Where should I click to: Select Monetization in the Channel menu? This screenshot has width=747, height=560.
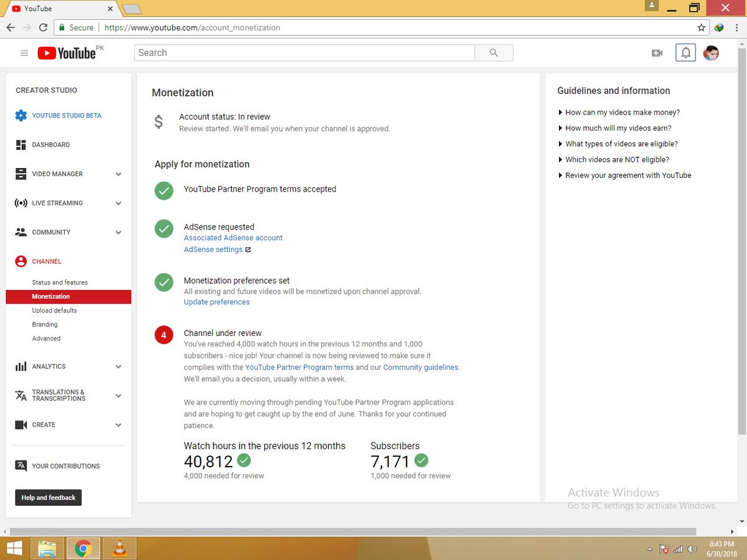coord(68,297)
